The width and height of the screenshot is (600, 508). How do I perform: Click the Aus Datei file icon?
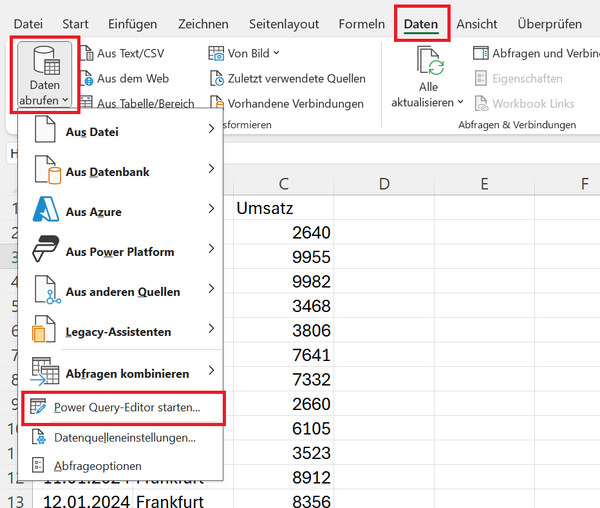coord(45,129)
